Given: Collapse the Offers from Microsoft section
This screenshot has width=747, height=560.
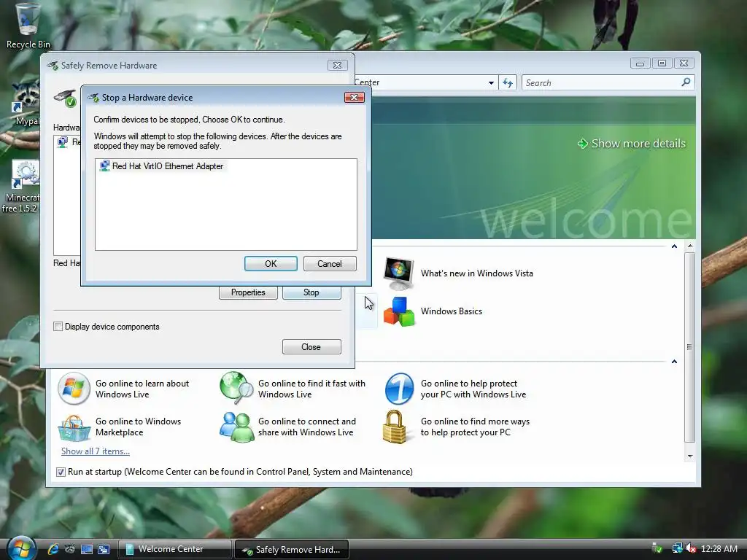Looking at the screenshot, I should coord(674,362).
